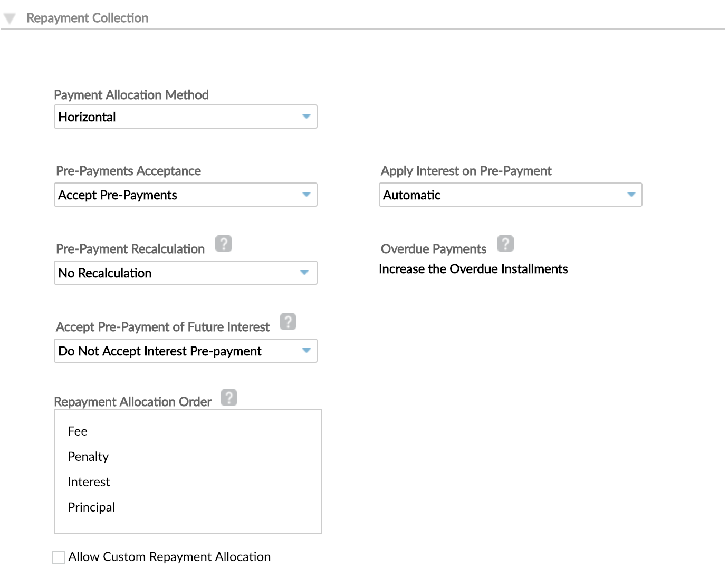
Task: Click the Overdue Payments help icon
Action: point(505,243)
